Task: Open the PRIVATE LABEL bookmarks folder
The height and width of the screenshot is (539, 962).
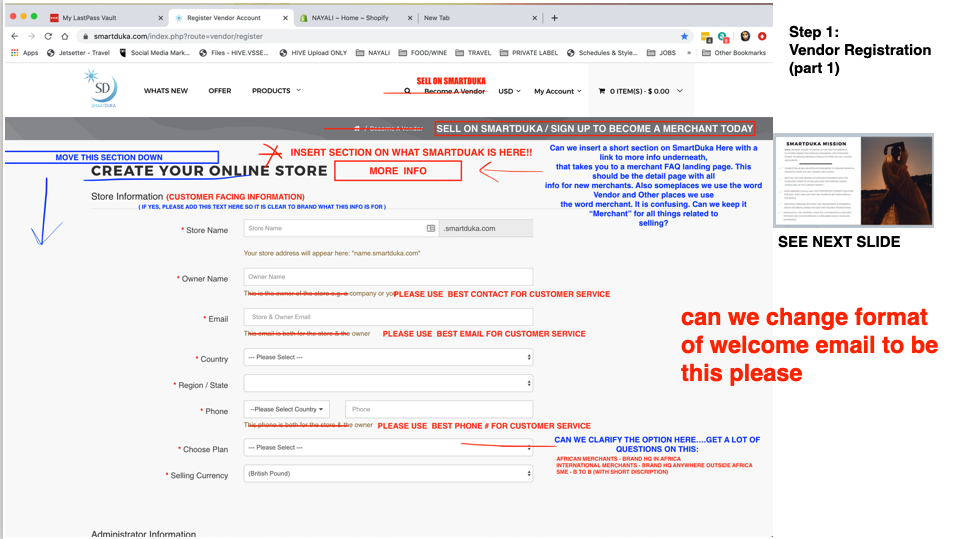Action: point(529,53)
